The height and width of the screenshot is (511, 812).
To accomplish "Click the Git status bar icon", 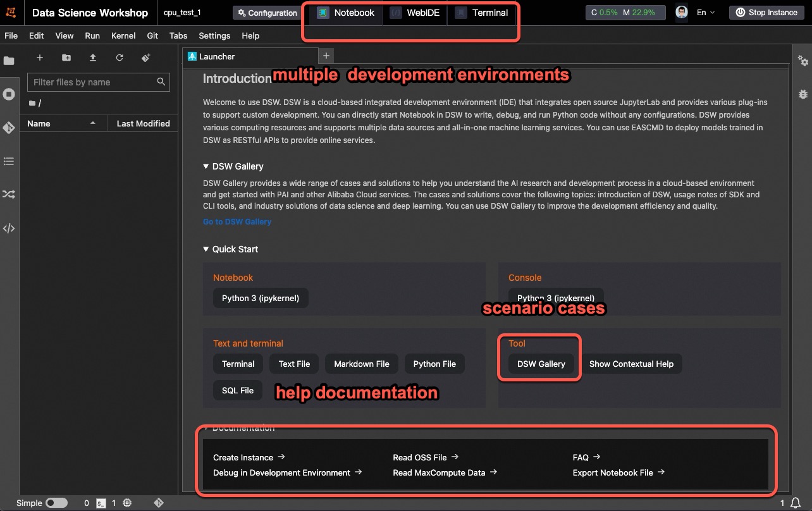I will (x=159, y=503).
